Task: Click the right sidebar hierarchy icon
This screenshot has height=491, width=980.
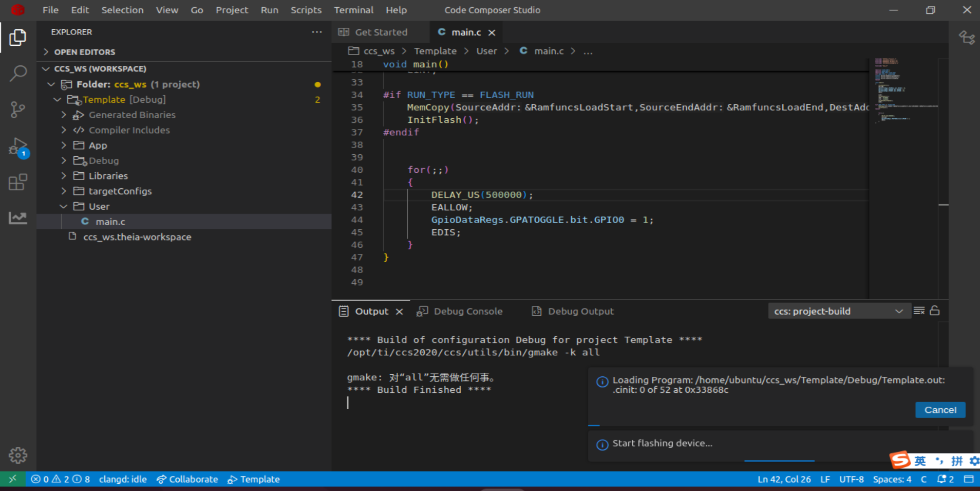Action: (967, 38)
